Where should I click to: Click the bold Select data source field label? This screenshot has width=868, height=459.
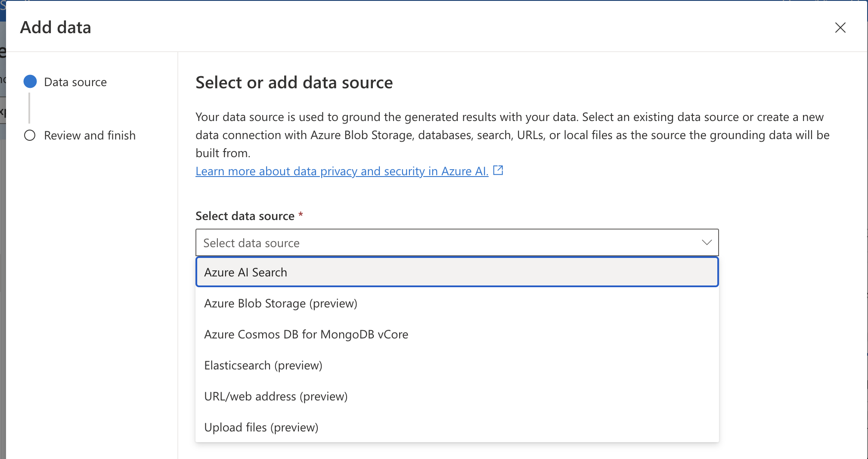click(x=245, y=216)
